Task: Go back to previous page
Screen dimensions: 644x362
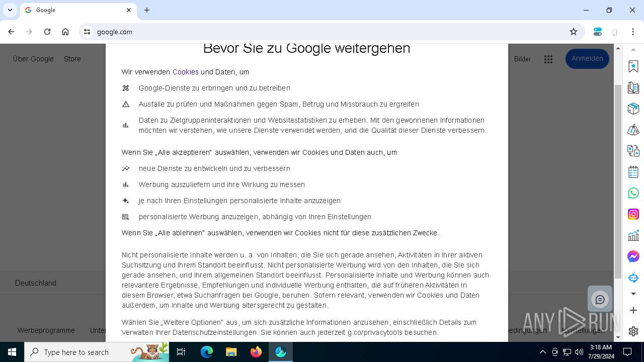Action: (x=11, y=32)
